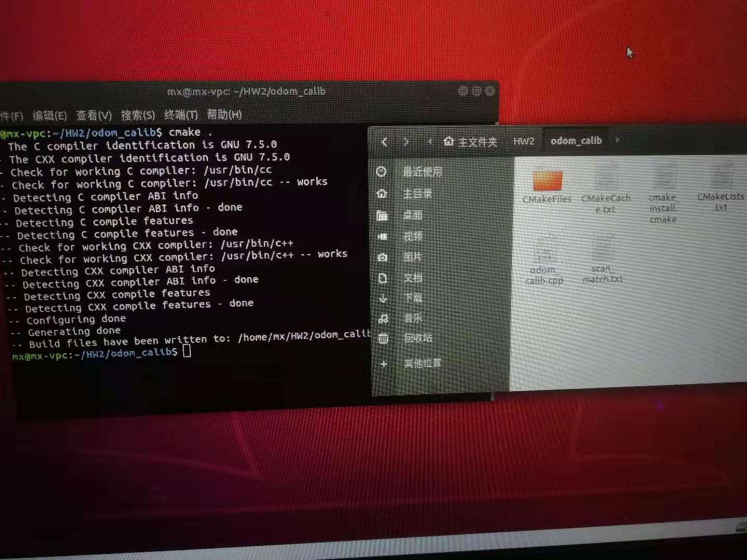This screenshot has width=747, height=560.
Task: Click the 'Configuring done' terminal line
Action: click(68, 319)
